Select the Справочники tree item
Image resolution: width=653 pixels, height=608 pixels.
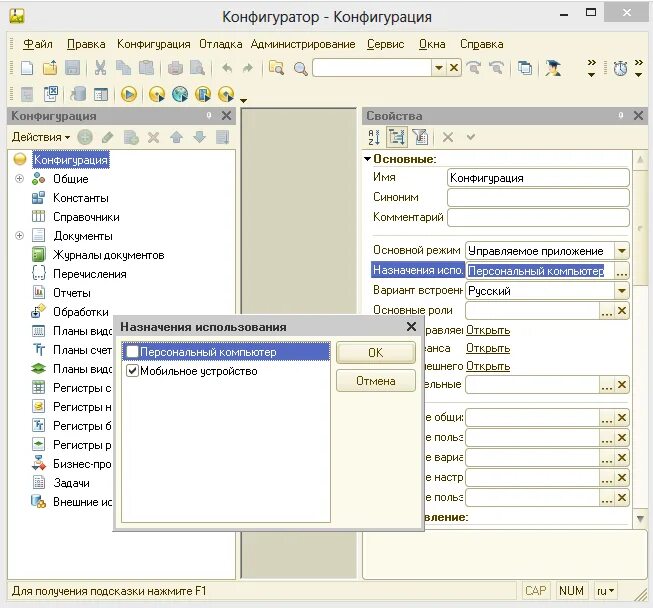pos(86,217)
